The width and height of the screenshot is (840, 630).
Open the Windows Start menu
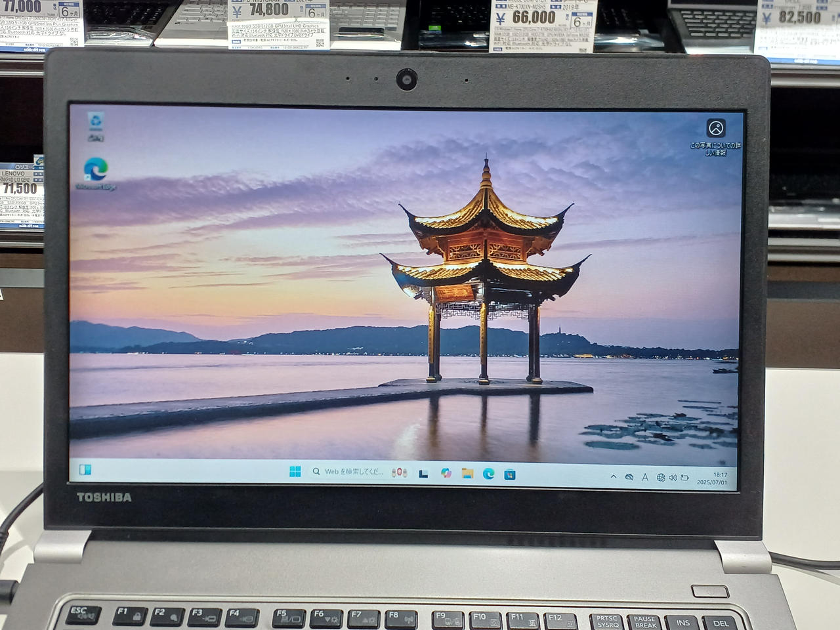[295, 472]
